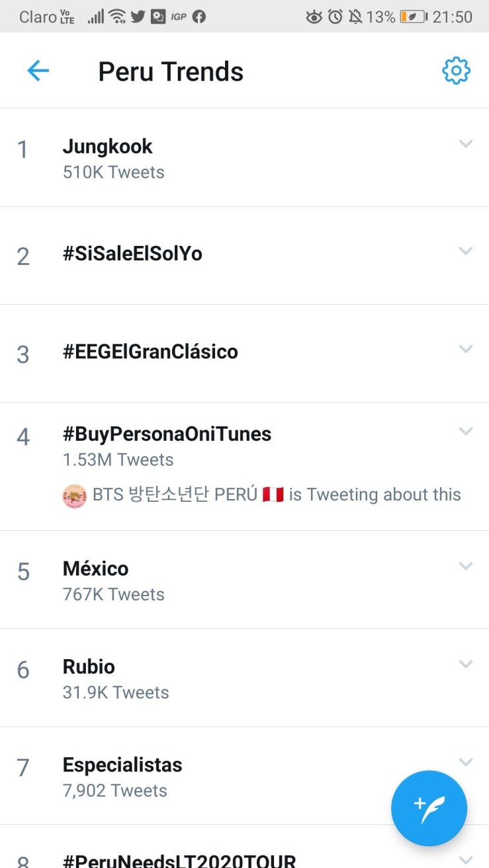Open the #BuyPersonaOniTunes hashtag trend

point(167,434)
